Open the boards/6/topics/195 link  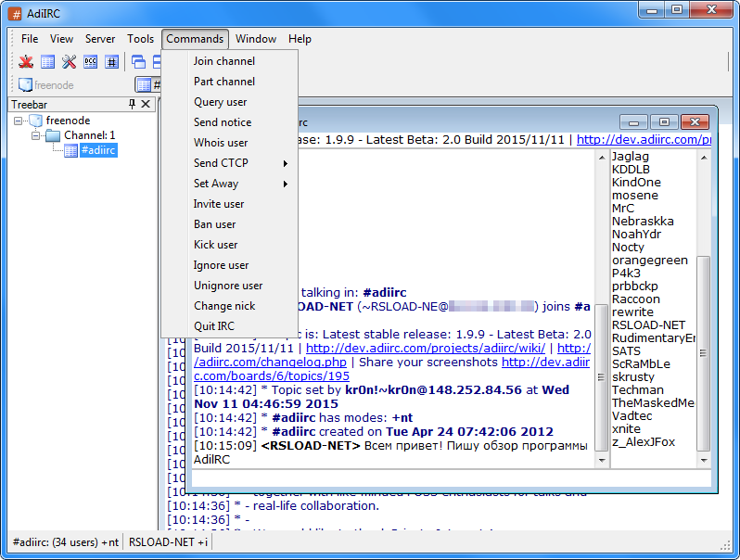coord(272,376)
